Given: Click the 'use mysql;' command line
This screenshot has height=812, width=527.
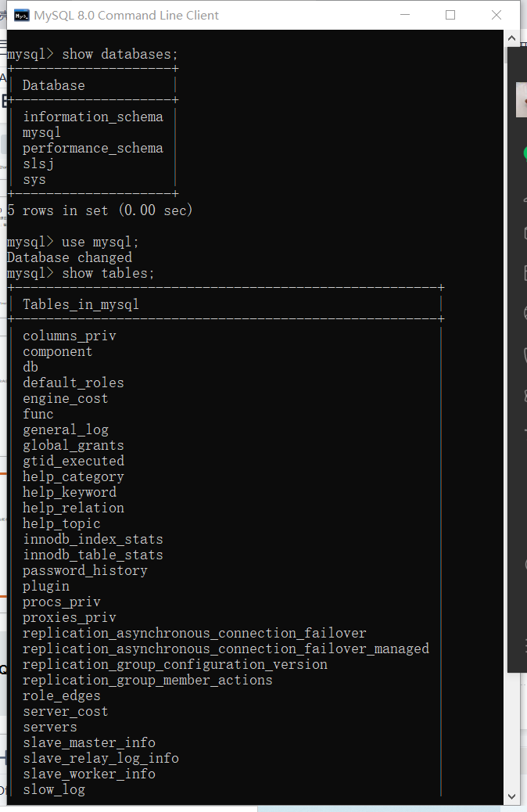Looking at the screenshot, I should point(73,242).
